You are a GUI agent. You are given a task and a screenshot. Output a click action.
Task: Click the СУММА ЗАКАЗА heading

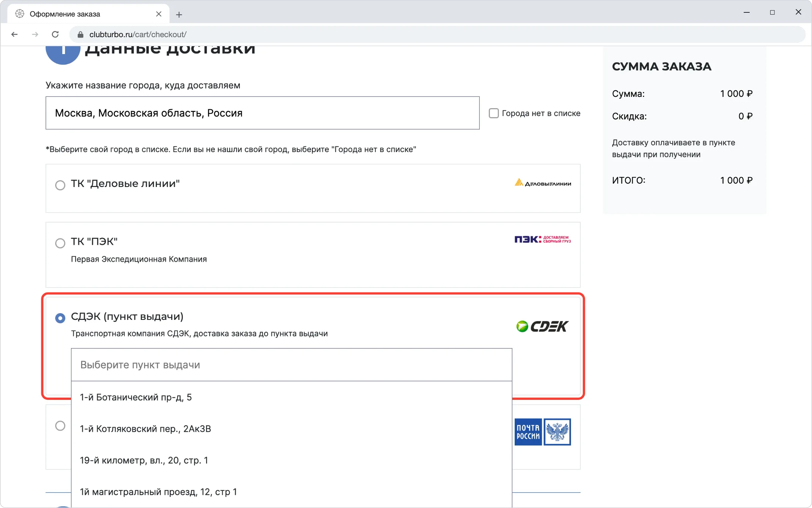[661, 66]
